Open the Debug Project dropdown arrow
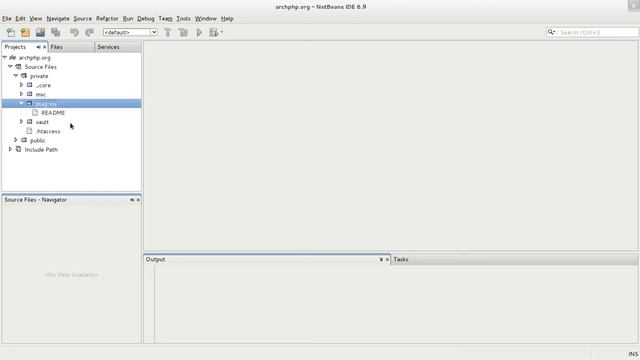Viewport: 640px width, 360px height. (222, 32)
